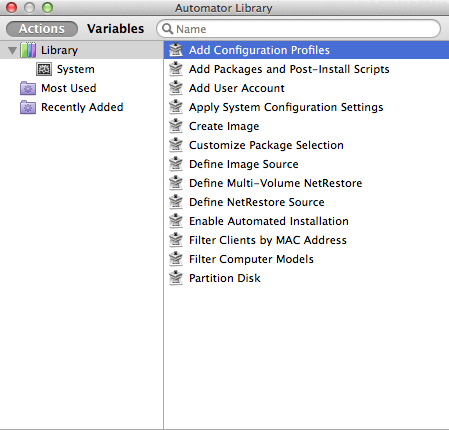Focus the Name search field
449x430 pixels.
pos(298,29)
